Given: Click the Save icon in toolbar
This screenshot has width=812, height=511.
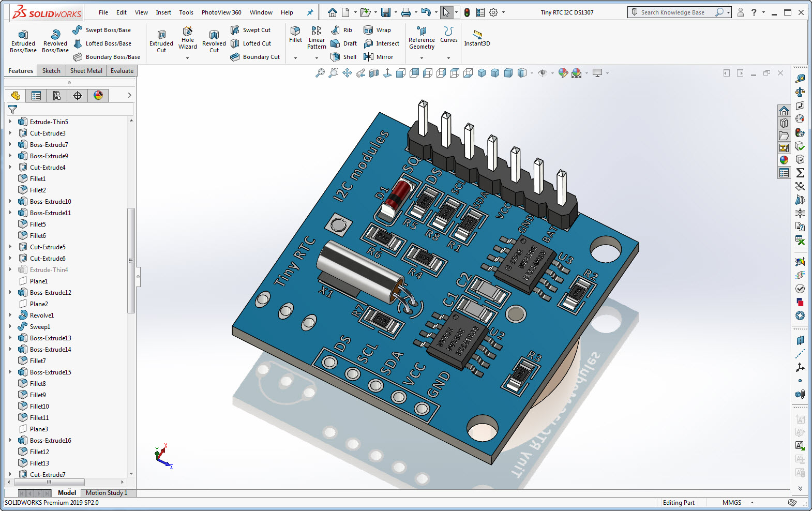Looking at the screenshot, I should [386, 12].
